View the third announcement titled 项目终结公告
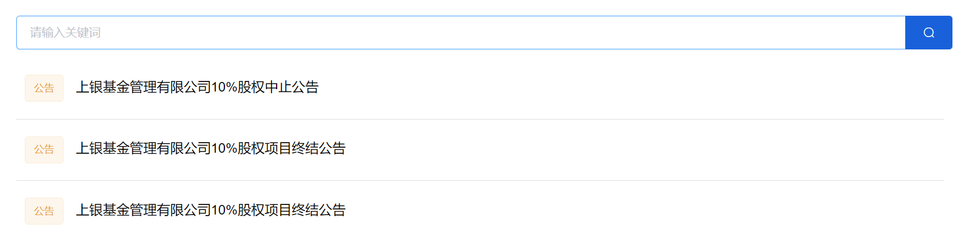This screenshot has width=980, height=242. tap(211, 210)
